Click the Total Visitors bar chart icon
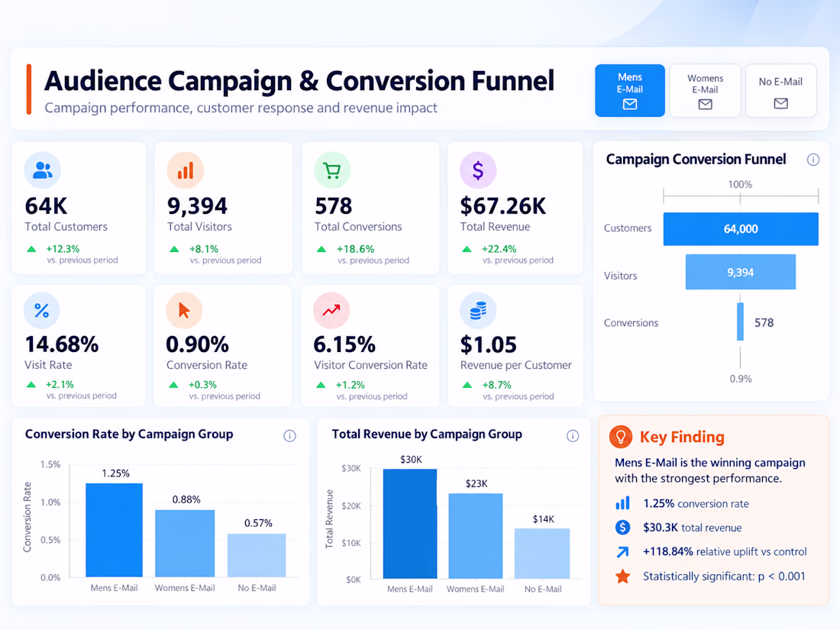The height and width of the screenshot is (630, 840). tap(186, 170)
